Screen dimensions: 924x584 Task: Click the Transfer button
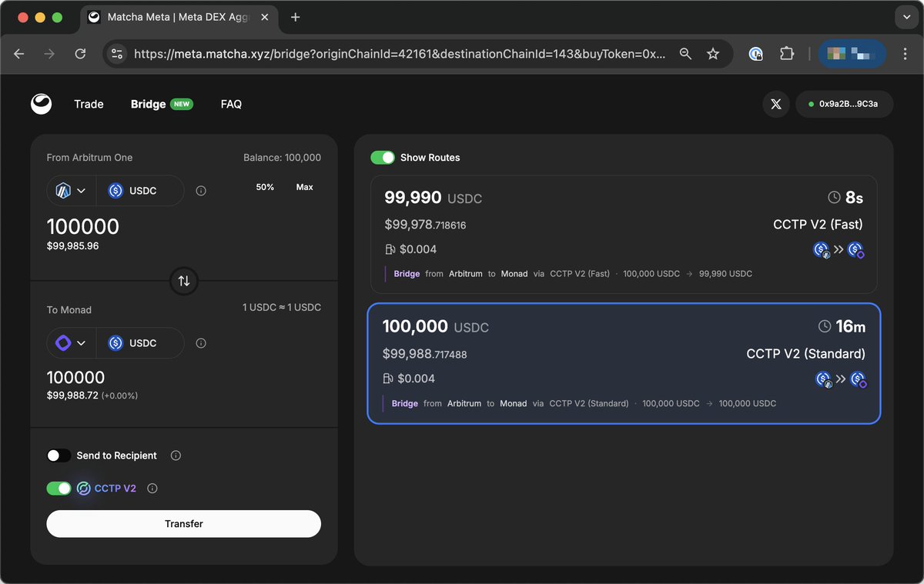tap(183, 523)
